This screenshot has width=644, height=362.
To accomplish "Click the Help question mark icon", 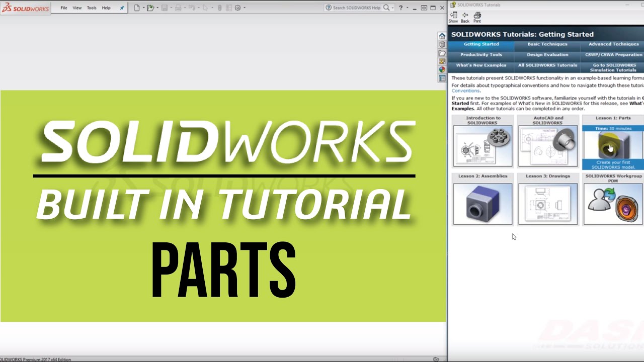I will pyautogui.click(x=400, y=8).
